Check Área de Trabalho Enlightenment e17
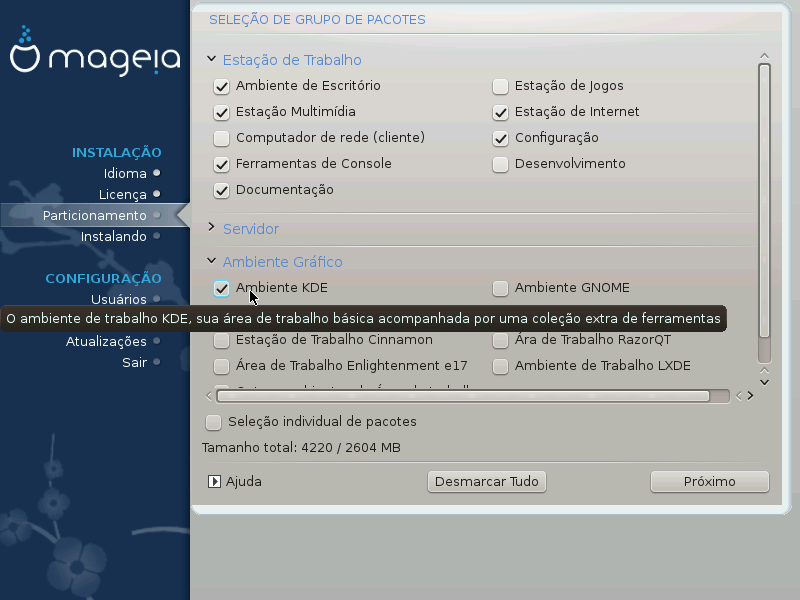This screenshot has height=600, width=800. coord(221,366)
